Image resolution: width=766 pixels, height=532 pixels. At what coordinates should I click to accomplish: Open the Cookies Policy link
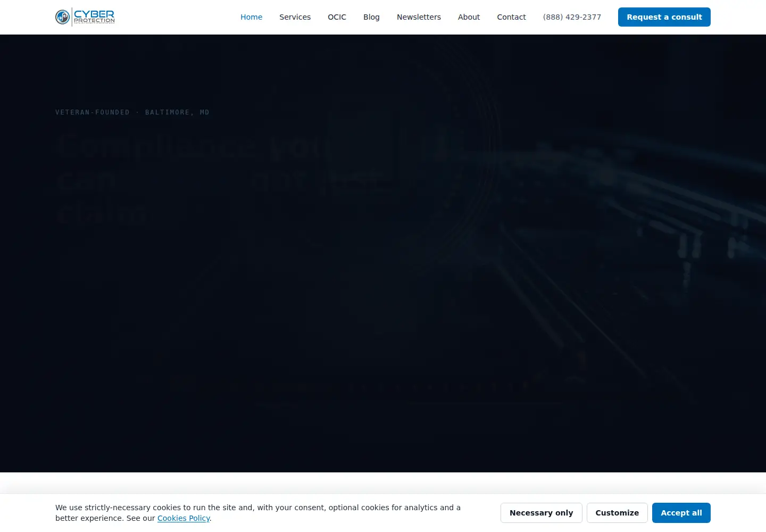(x=184, y=518)
